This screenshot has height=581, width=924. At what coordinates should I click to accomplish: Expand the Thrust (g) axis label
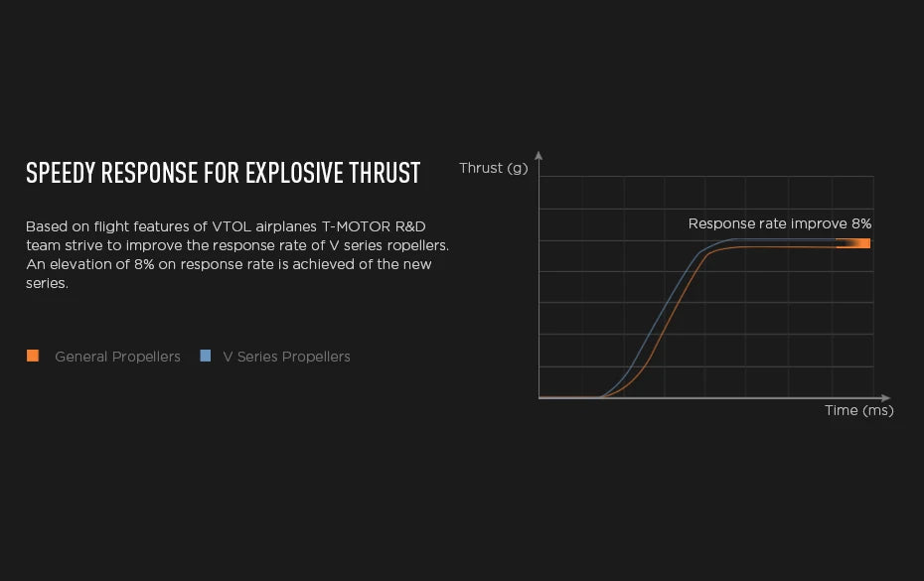tap(494, 168)
